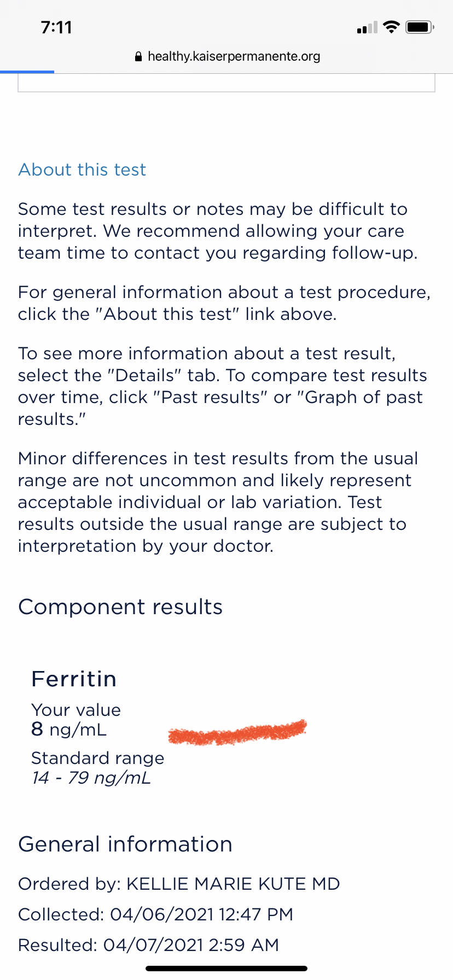Click the ordering doctor name Kellie Marie Kute
This screenshot has width=453, height=980.
[233, 884]
